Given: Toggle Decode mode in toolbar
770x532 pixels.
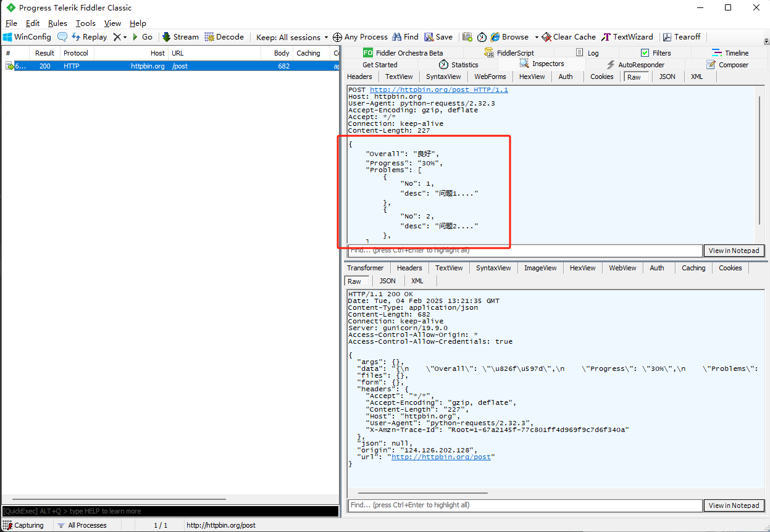Looking at the screenshot, I should click(224, 37).
